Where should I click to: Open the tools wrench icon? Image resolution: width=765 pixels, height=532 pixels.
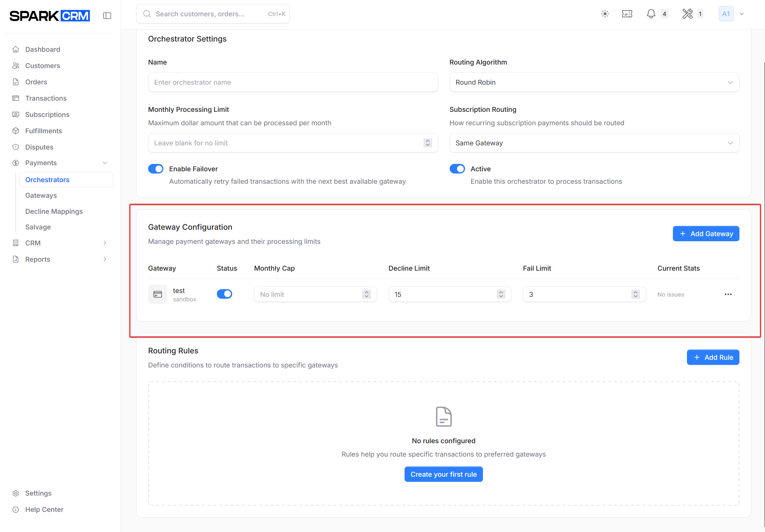pyautogui.click(x=687, y=14)
